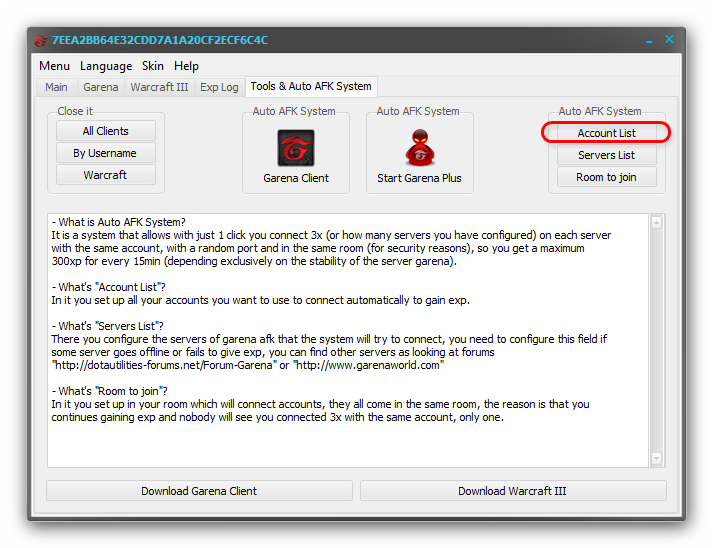
Task: Click the Start Garena Plus red mascot icon
Action: tap(420, 147)
